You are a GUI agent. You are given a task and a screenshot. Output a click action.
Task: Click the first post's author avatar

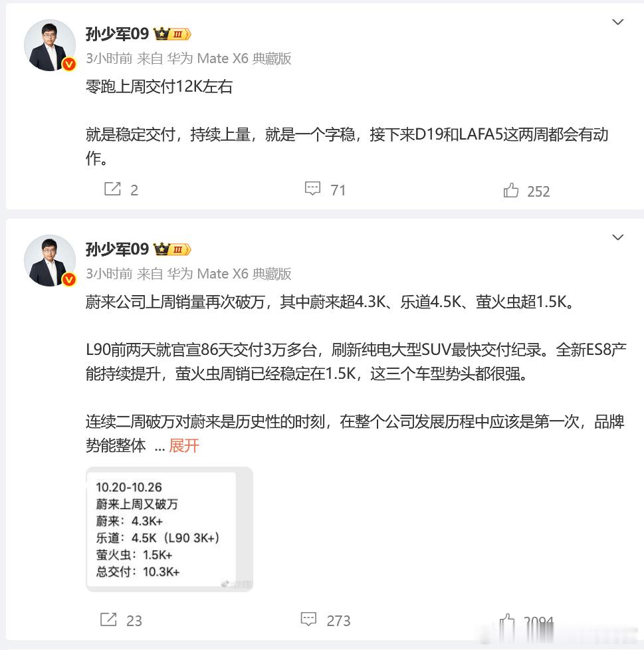pyautogui.click(x=50, y=45)
